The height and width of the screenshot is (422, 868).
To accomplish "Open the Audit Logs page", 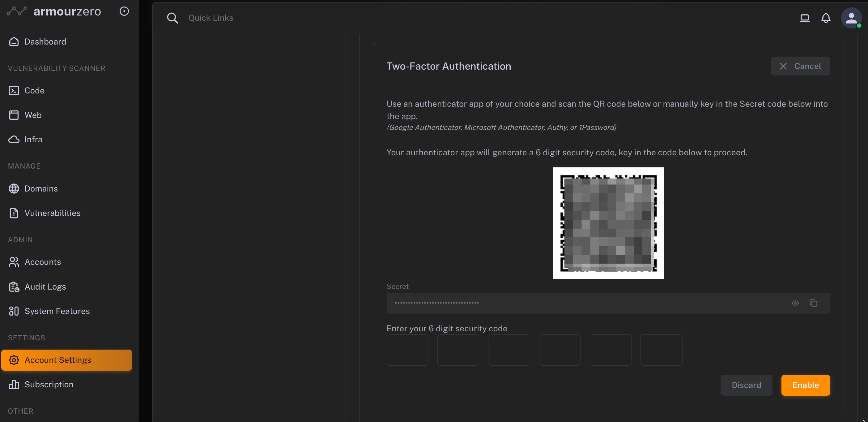I will pos(45,286).
